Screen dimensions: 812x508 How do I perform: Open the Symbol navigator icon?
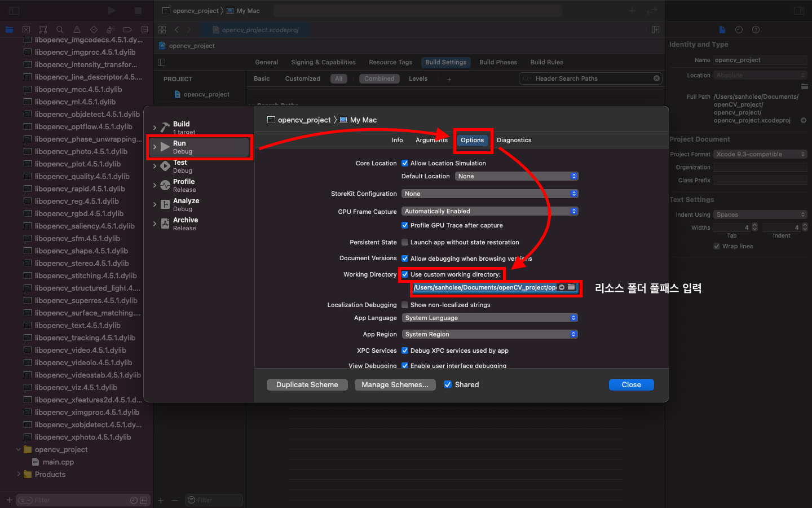pos(43,29)
